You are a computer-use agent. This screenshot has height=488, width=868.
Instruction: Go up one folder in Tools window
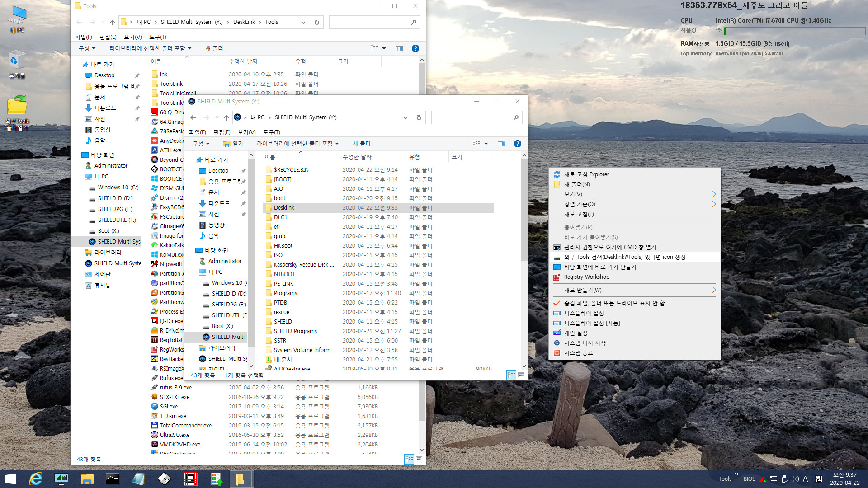[x=112, y=22]
